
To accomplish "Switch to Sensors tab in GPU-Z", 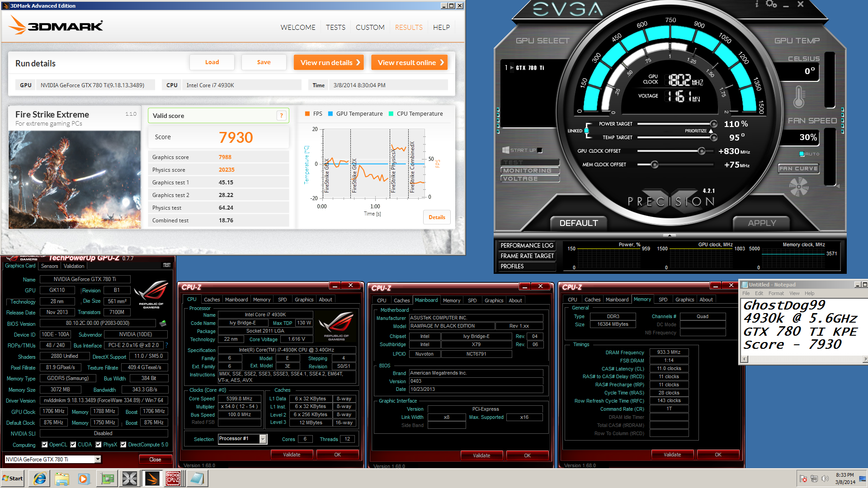I will pyautogui.click(x=49, y=266).
